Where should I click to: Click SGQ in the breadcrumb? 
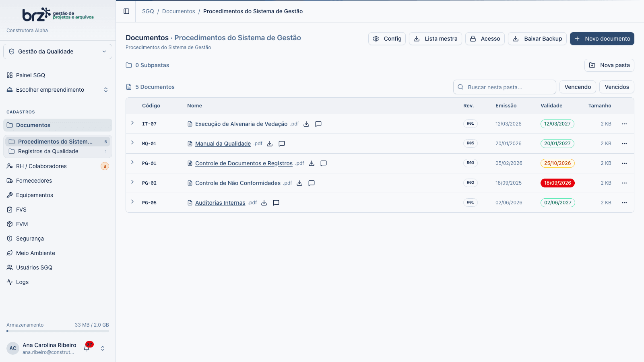(x=148, y=11)
